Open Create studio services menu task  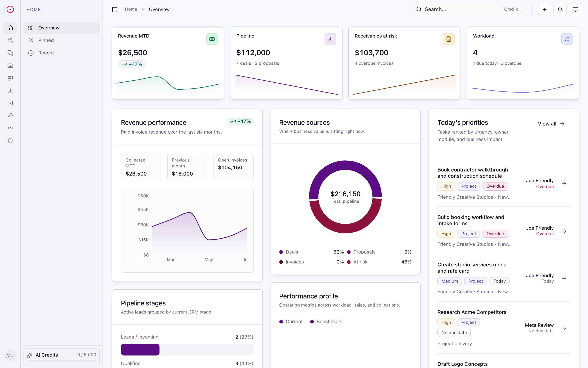472,268
